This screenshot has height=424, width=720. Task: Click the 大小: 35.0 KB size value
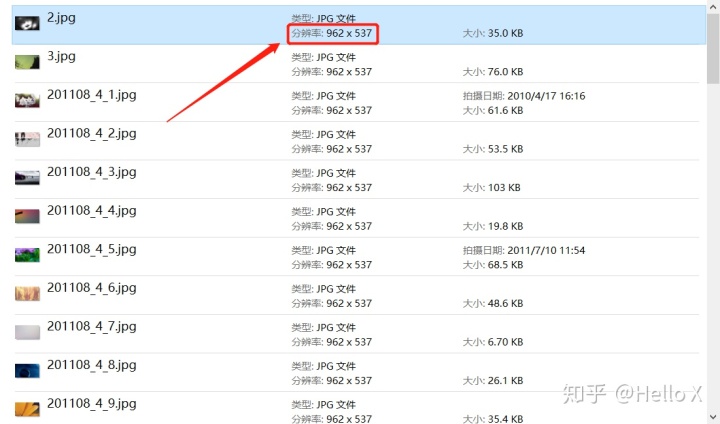point(493,33)
